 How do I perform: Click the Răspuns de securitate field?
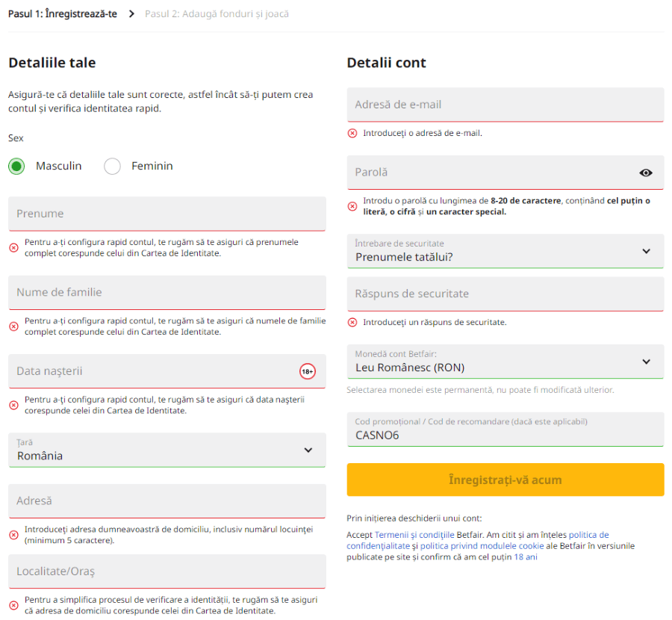[x=505, y=294]
